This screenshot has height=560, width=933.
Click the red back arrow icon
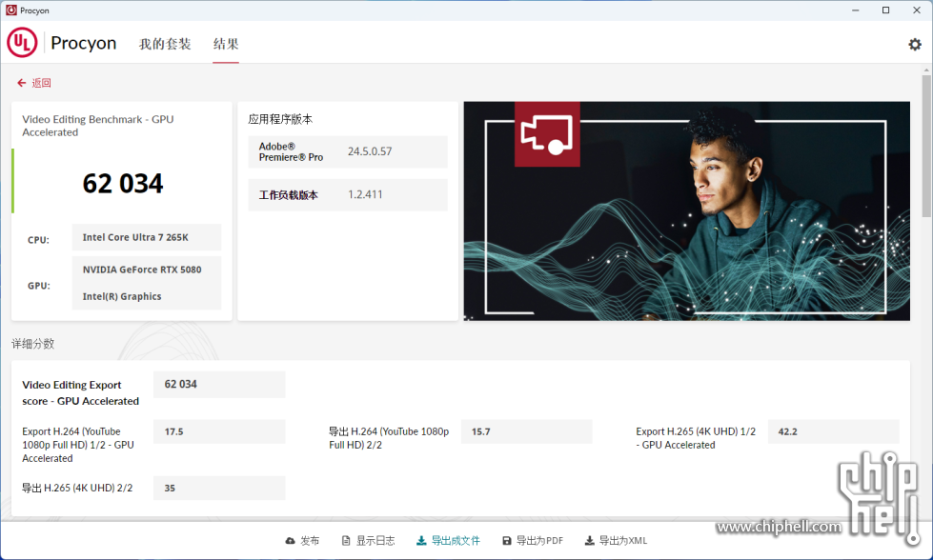pyautogui.click(x=21, y=83)
